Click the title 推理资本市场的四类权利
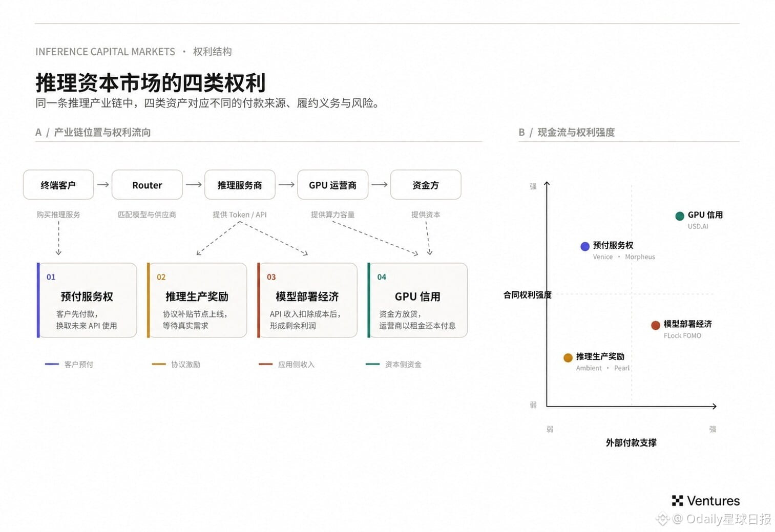The height and width of the screenshot is (532, 775). (x=151, y=82)
